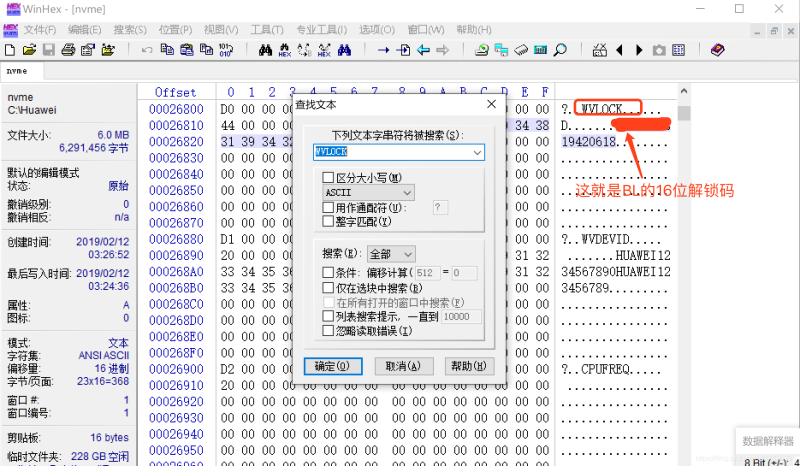The height and width of the screenshot is (466, 800).
Task: Open file Properties toolbar icon
Action: pyautogui.click(x=88, y=50)
